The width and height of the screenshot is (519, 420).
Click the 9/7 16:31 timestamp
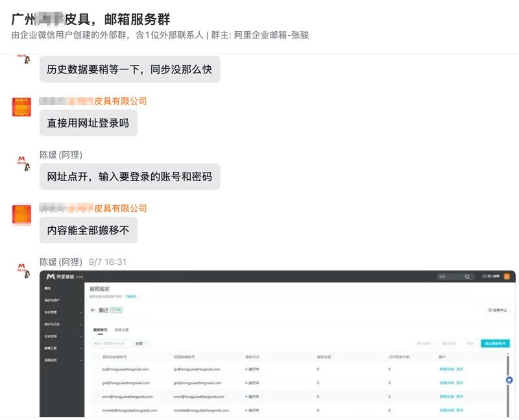(x=108, y=262)
